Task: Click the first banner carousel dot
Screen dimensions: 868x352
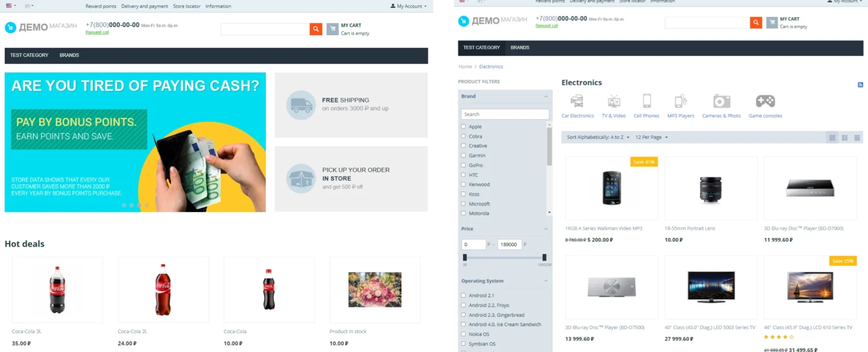Action: tap(124, 205)
